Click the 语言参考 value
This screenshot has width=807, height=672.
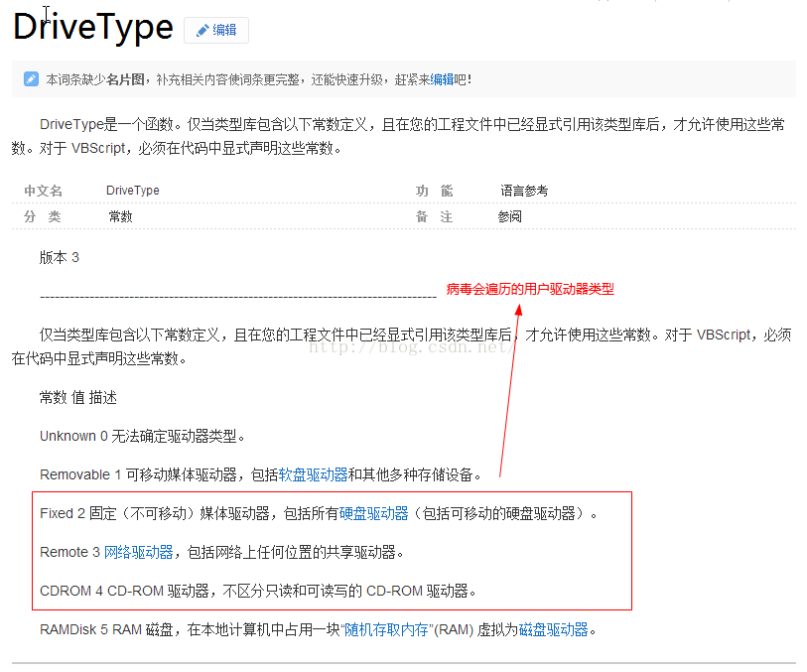pos(524,191)
